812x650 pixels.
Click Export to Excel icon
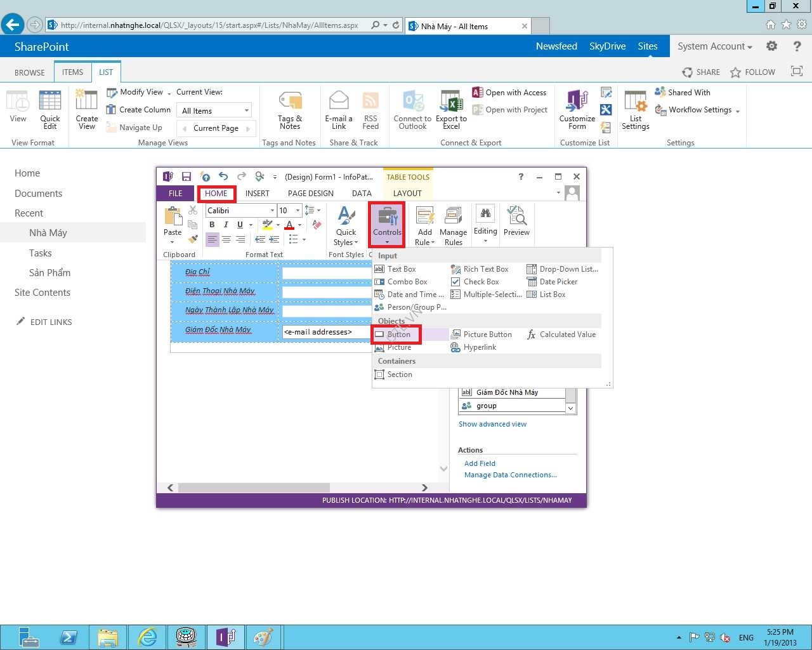(451, 109)
